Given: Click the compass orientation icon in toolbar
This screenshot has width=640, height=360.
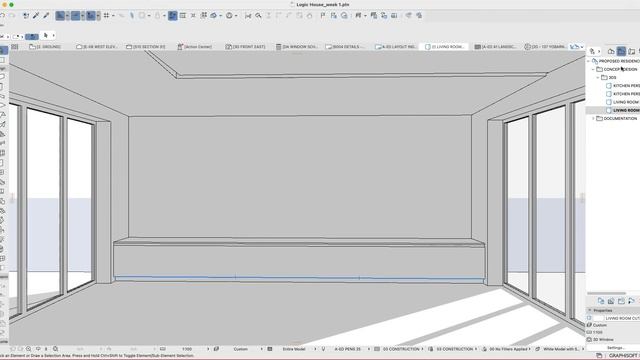Looking at the screenshot, I should [x=229, y=16].
